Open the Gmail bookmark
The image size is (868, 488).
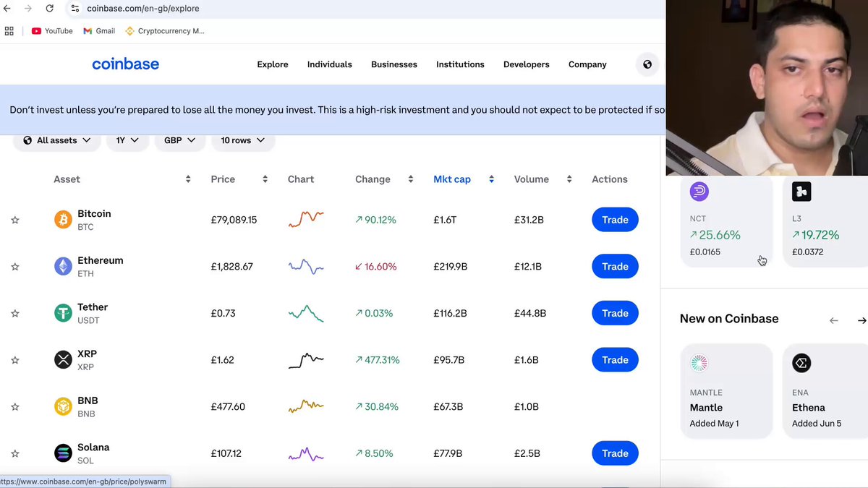[x=99, y=31]
